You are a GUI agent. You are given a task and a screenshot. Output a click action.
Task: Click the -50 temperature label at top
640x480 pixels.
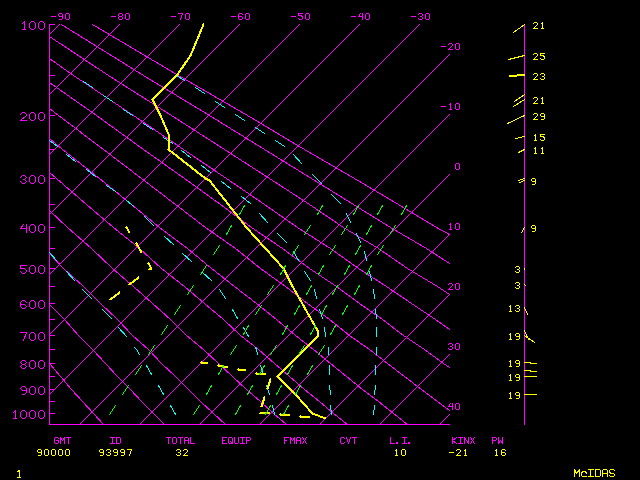click(x=300, y=17)
